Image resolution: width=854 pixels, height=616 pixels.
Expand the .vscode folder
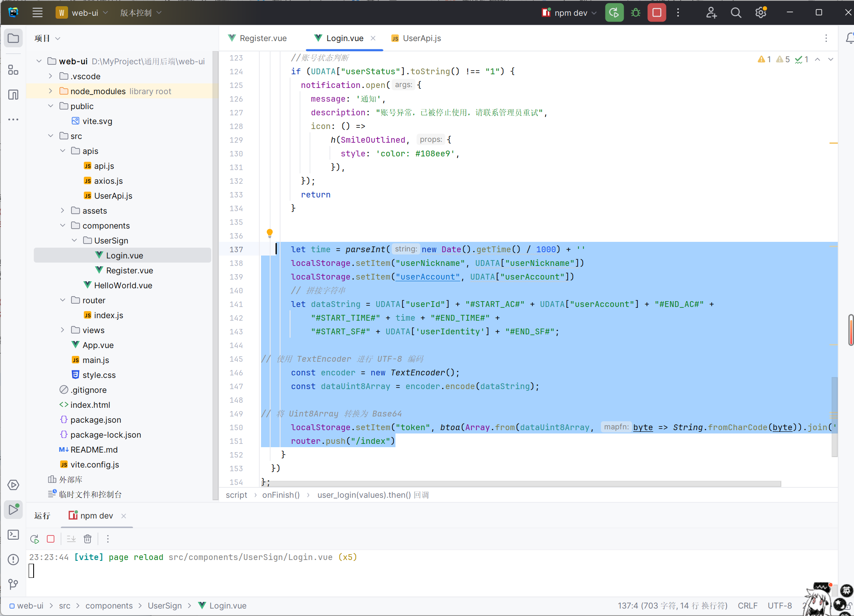51,76
